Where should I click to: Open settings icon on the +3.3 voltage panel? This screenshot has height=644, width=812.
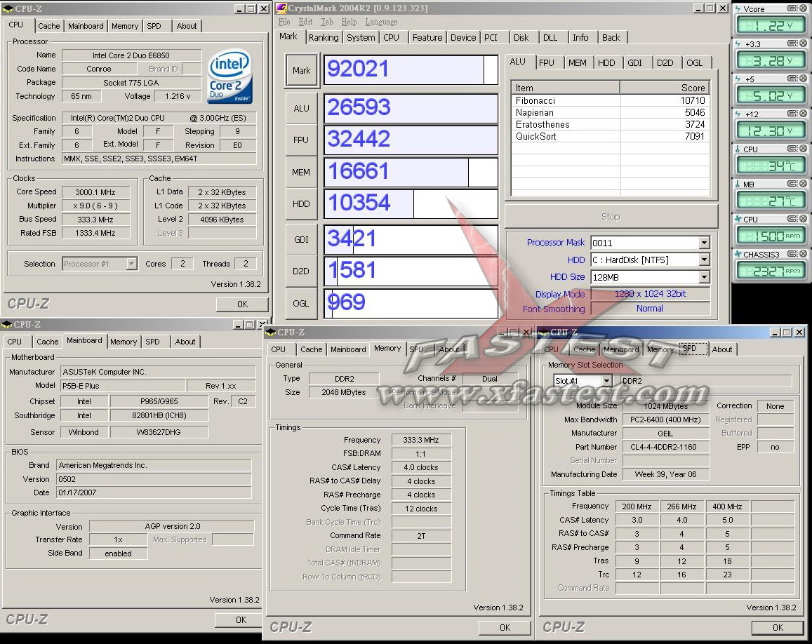(x=792, y=43)
